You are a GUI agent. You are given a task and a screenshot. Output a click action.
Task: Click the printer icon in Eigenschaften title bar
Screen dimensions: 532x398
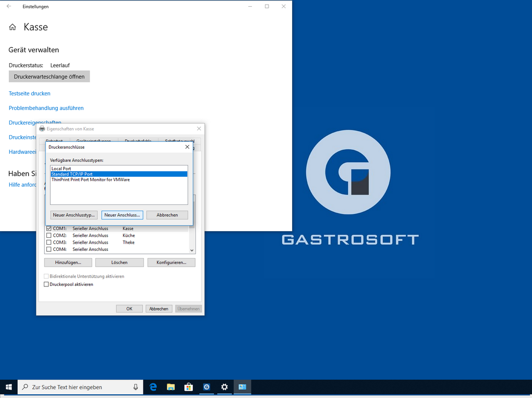click(x=42, y=129)
